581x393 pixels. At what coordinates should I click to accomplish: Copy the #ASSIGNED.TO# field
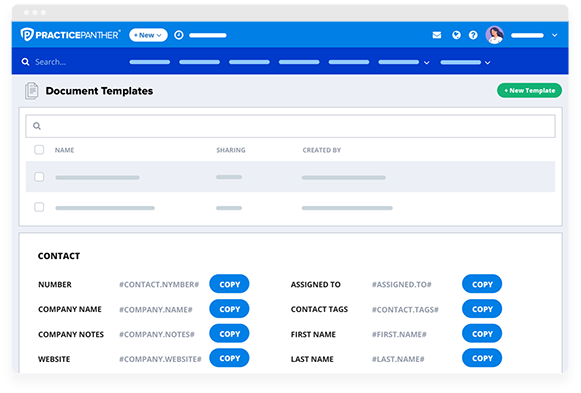[x=482, y=284]
